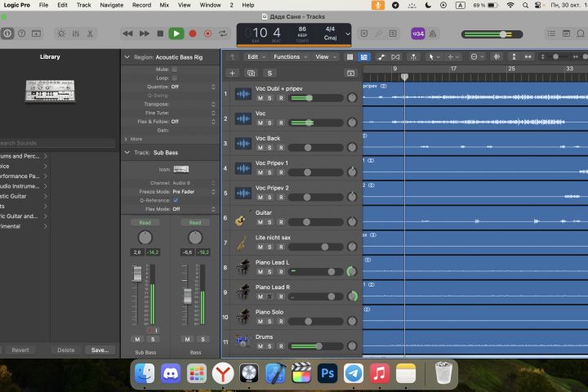This screenshot has width=588, height=392.
Task: Mute the Guitar track
Action: pyautogui.click(x=261, y=222)
